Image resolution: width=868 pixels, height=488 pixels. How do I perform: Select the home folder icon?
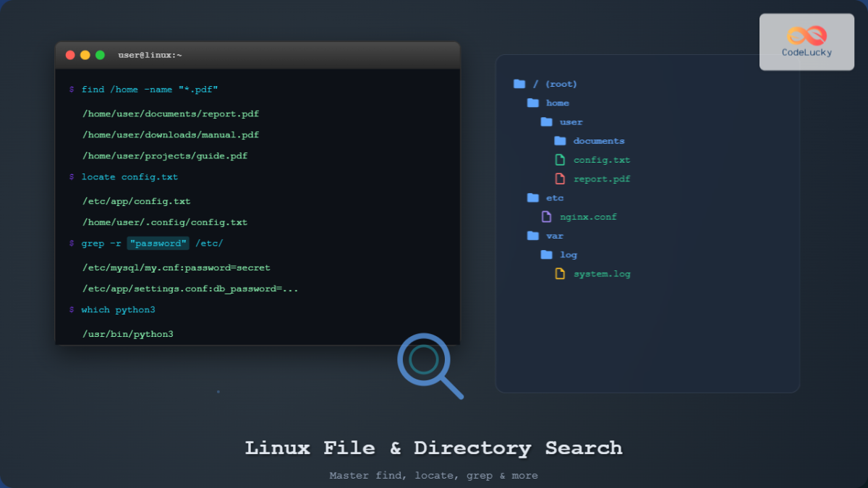click(x=533, y=103)
